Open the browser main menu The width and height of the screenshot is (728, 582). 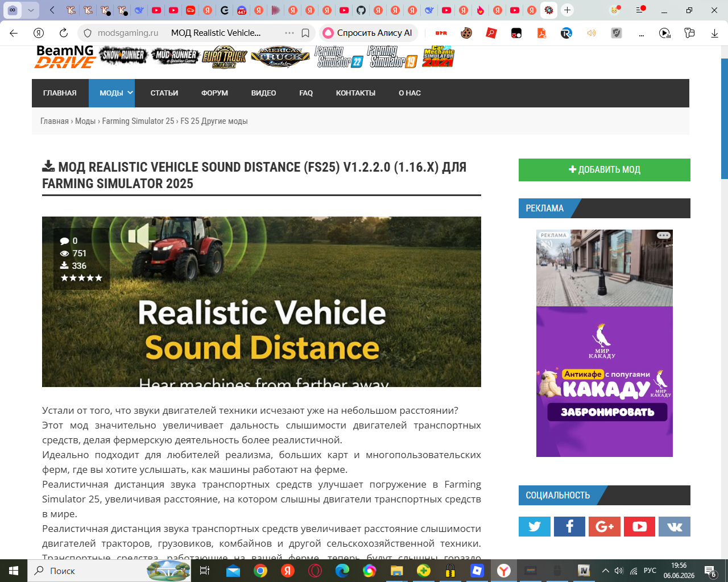click(640, 10)
